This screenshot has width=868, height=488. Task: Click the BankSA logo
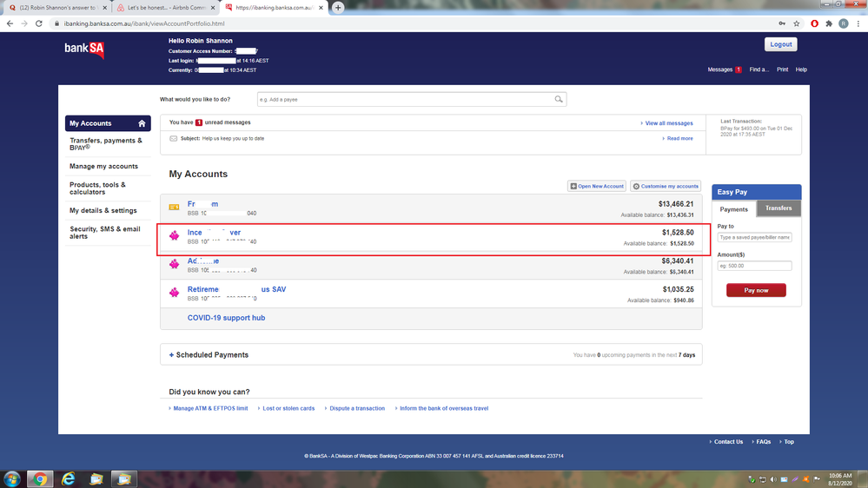pyautogui.click(x=84, y=50)
